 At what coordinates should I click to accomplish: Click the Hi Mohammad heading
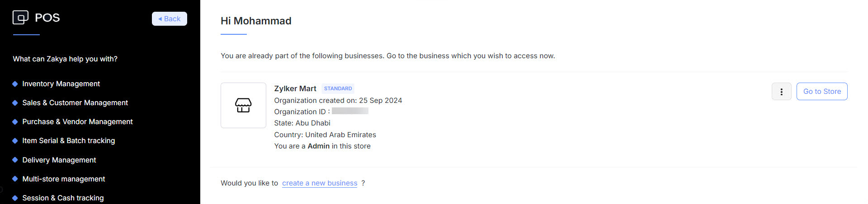[256, 21]
